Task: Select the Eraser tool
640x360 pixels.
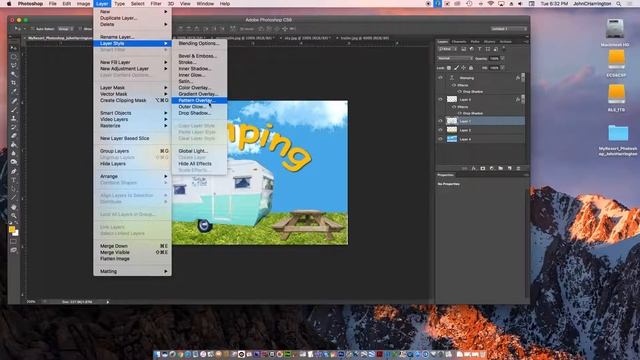Action: (13, 136)
